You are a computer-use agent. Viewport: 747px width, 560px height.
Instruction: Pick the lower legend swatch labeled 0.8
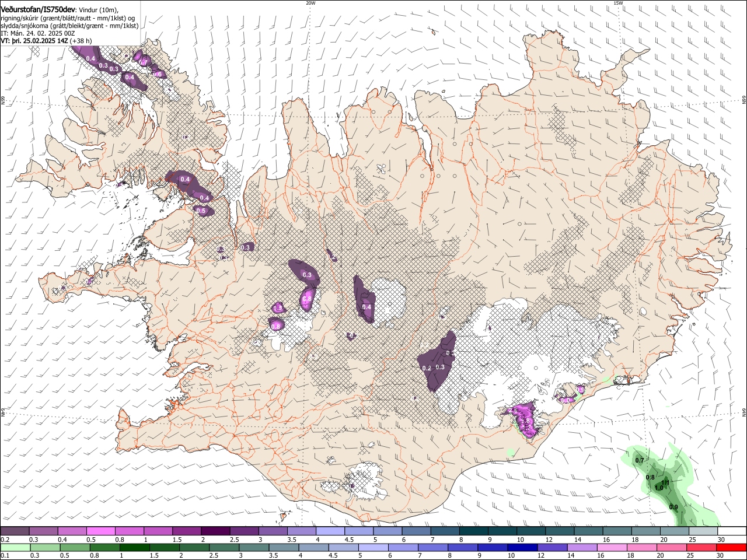click(x=104, y=547)
